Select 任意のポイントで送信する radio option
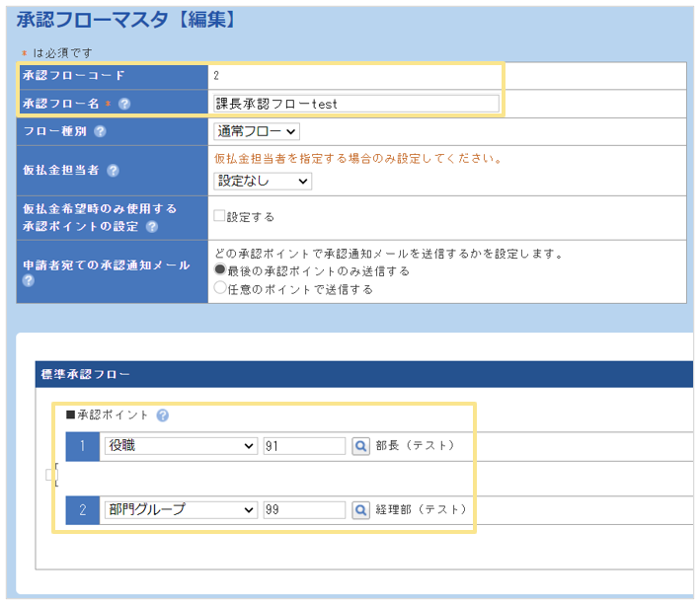This screenshot has height=604, width=700. tap(220, 289)
